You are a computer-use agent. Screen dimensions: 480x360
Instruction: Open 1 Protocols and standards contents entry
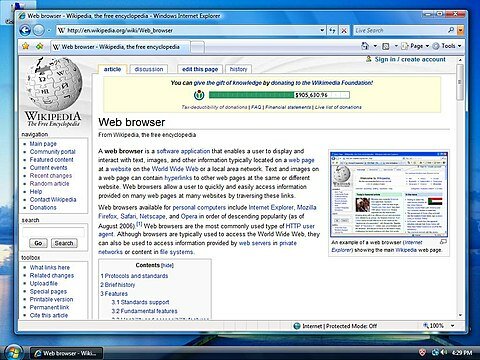[x=134, y=276]
